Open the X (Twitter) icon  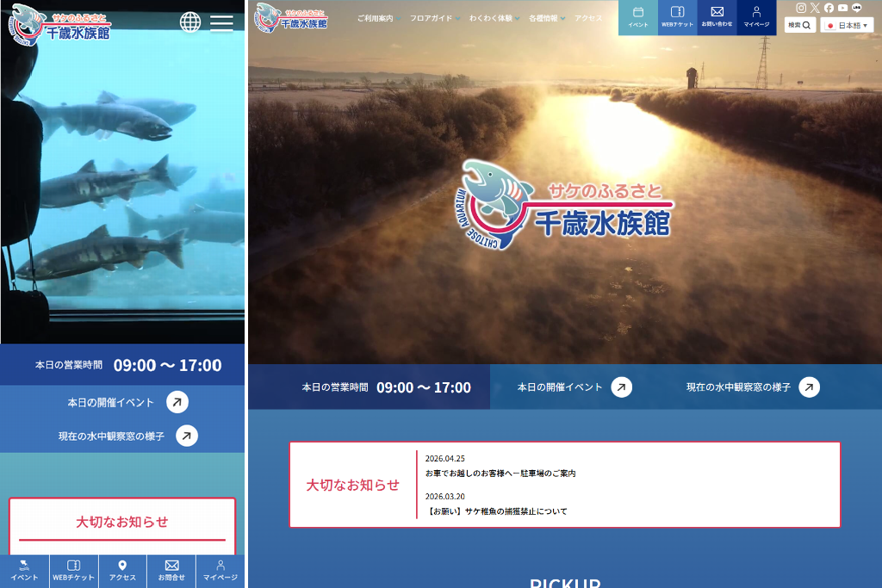click(815, 8)
